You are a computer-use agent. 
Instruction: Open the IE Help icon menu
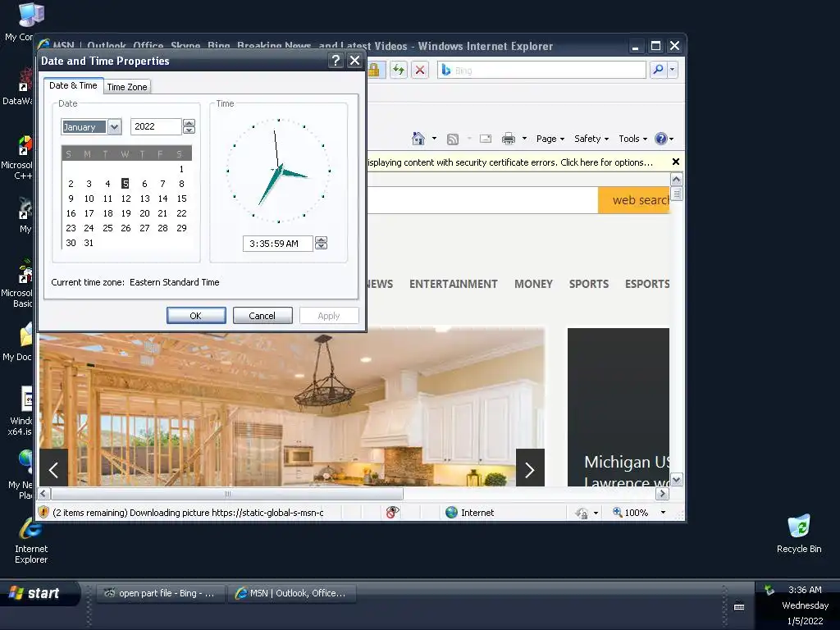click(x=664, y=139)
